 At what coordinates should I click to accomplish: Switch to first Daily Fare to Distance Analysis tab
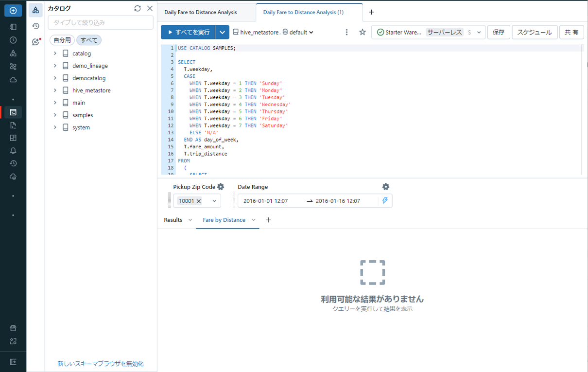point(201,12)
